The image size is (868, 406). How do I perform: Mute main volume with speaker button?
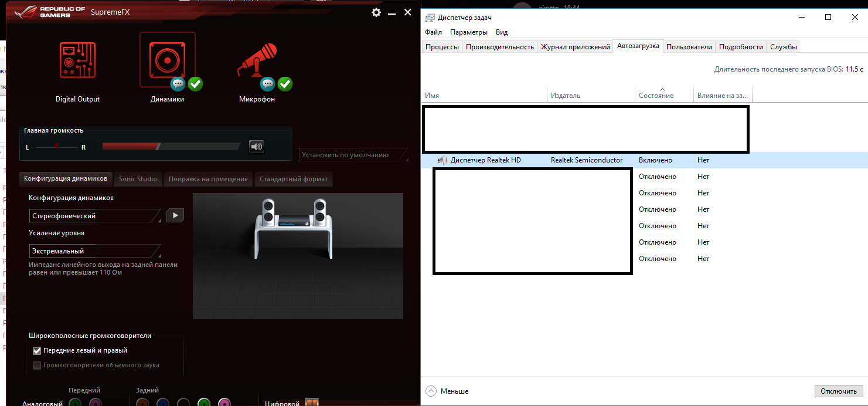(x=257, y=147)
